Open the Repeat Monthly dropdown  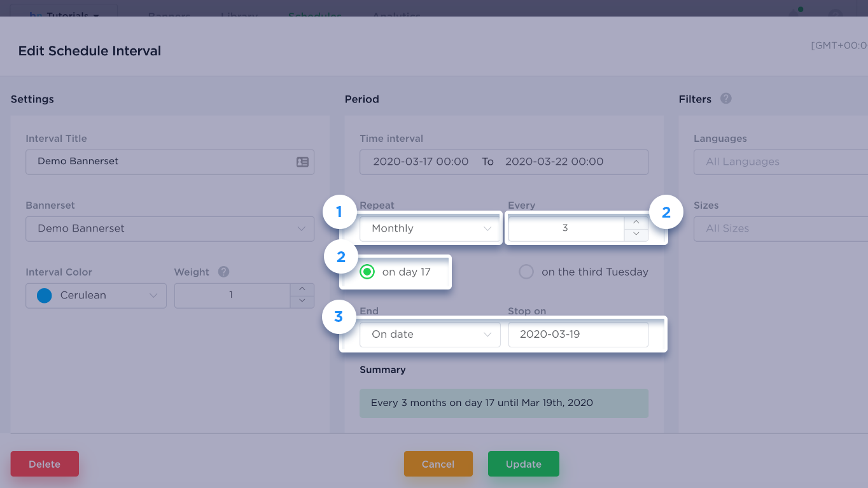(x=430, y=228)
